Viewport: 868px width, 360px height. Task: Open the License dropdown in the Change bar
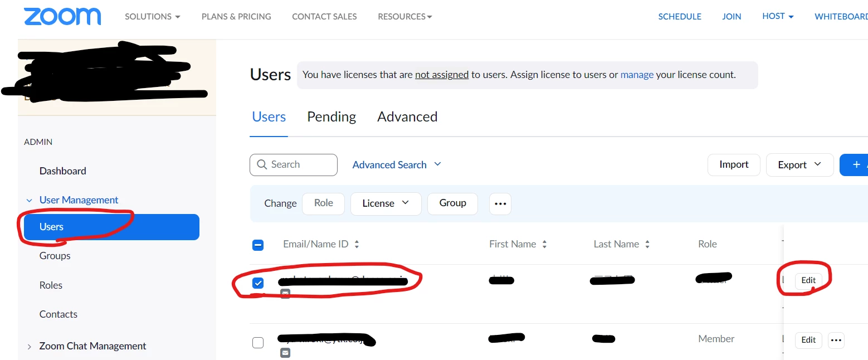[x=386, y=204]
